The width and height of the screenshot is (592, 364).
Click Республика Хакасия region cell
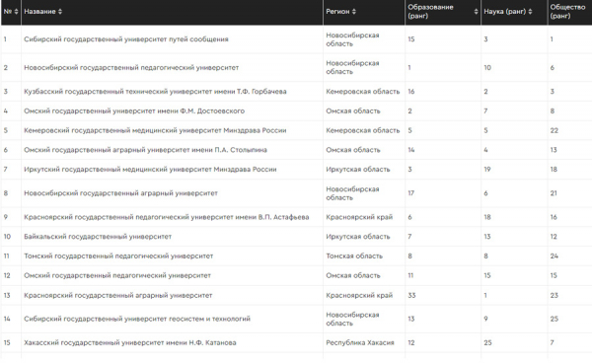coord(360,343)
